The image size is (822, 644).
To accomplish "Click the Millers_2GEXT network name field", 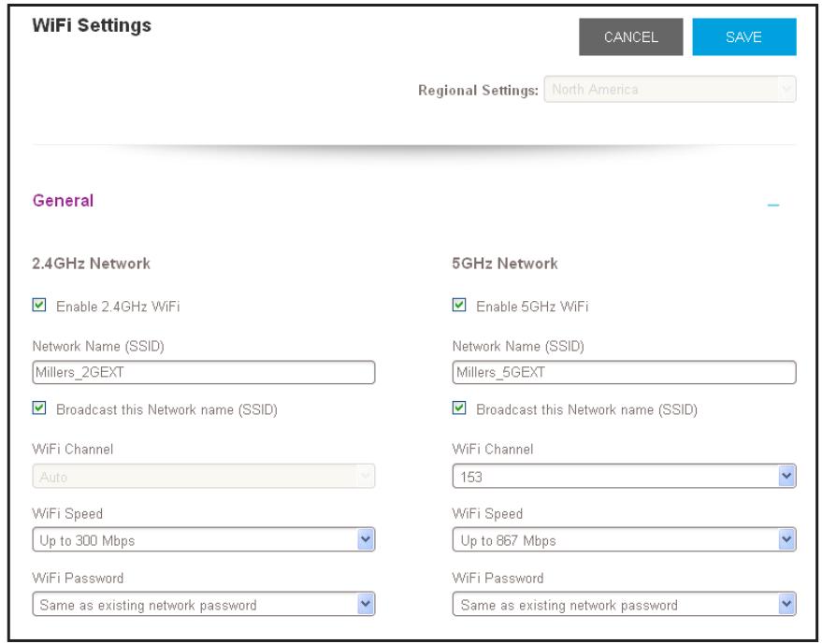I will pyautogui.click(x=204, y=372).
